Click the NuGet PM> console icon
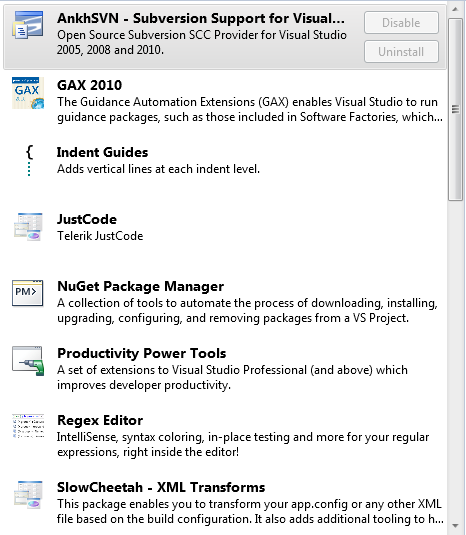466x535 pixels. pos(28,293)
